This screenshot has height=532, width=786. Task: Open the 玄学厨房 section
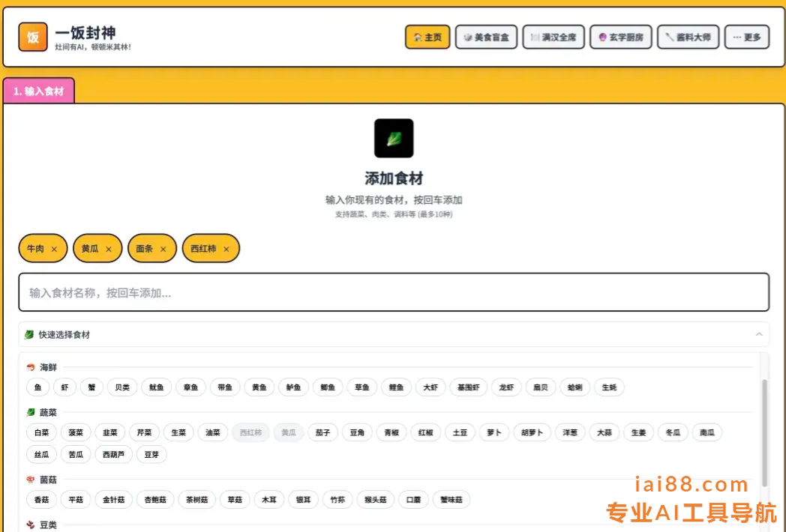pos(620,37)
